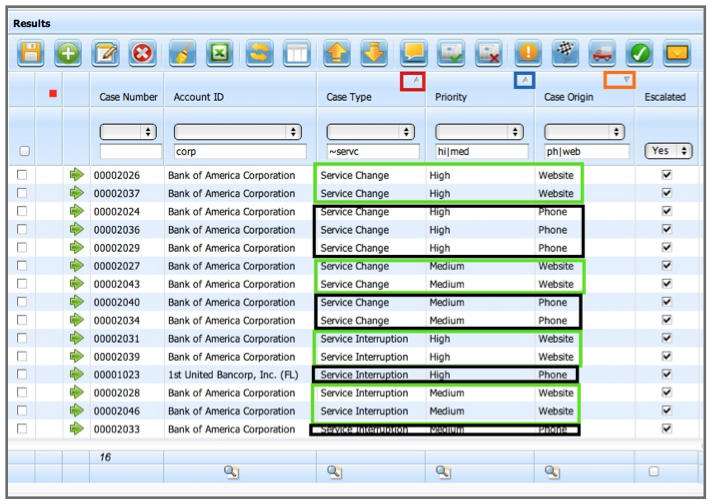Export results with the Excel icon

[220, 53]
